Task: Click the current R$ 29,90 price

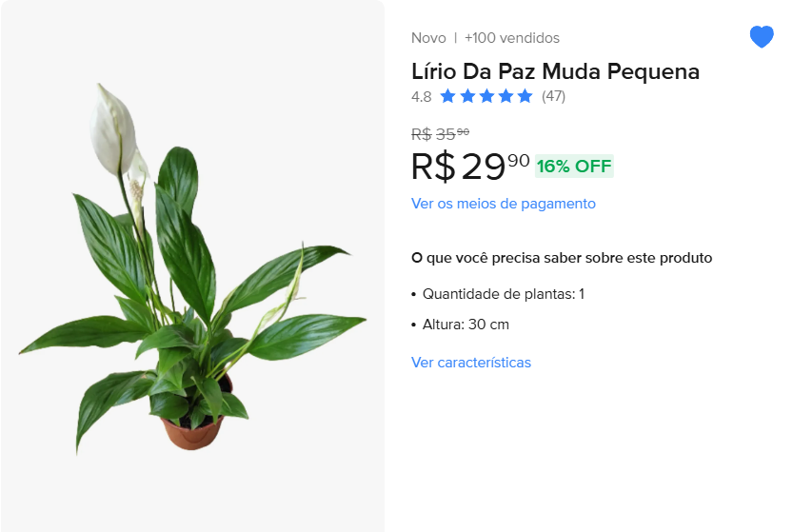Action: (x=469, y=166)
